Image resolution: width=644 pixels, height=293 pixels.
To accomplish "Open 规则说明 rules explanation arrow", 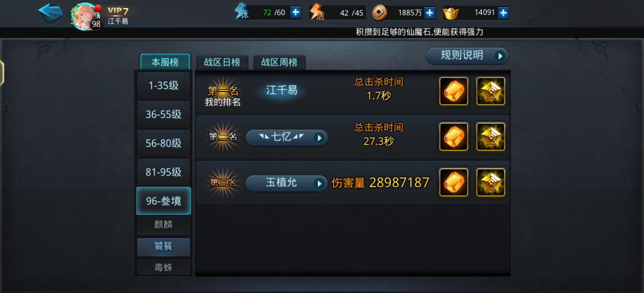I will (x=500, y=56).
